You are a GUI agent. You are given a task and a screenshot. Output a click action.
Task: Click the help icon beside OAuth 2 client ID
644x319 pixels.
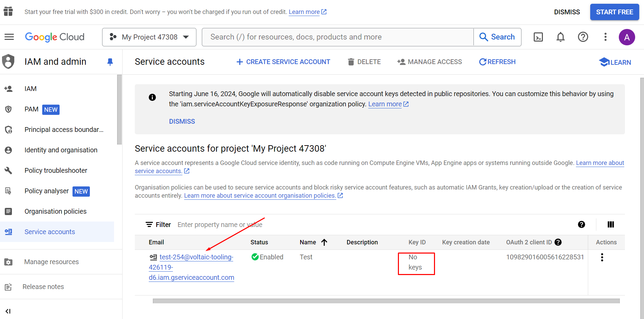[x=558, y=242]
